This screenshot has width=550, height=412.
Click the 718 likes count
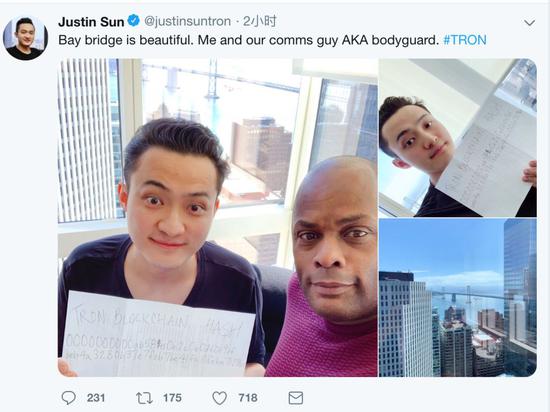tap(248, 398)
